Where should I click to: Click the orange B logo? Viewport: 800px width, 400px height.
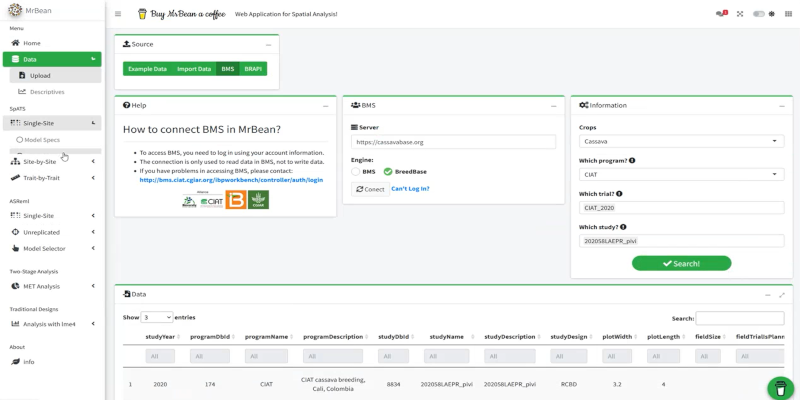(236, 200)
